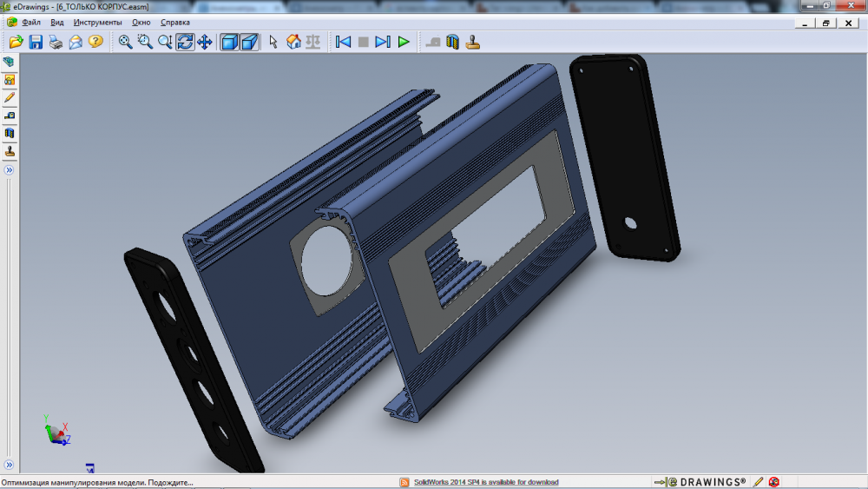Screen dimensions: 868x489
Task: Click the left black end plate
Action: pyautogui.click(x=192, y=361)
